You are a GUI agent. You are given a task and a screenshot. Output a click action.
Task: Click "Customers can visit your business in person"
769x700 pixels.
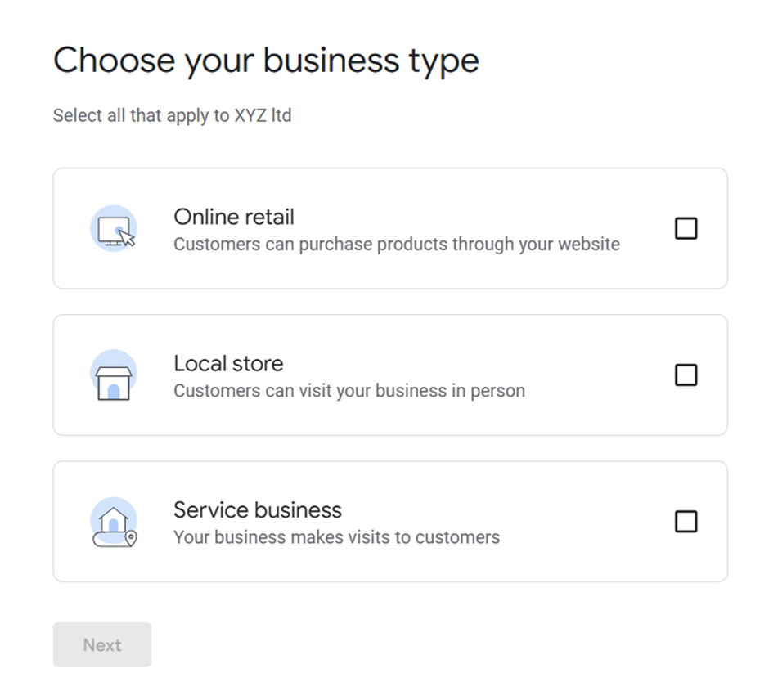[x=349, y=391]
